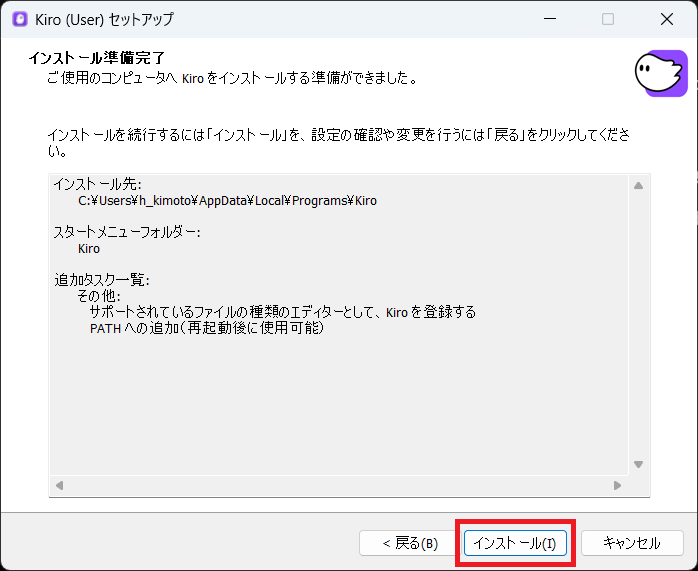698x571 pixels.
Task: Click the down arrow of vertical scrollbar
Action: [x=638, y=465]
